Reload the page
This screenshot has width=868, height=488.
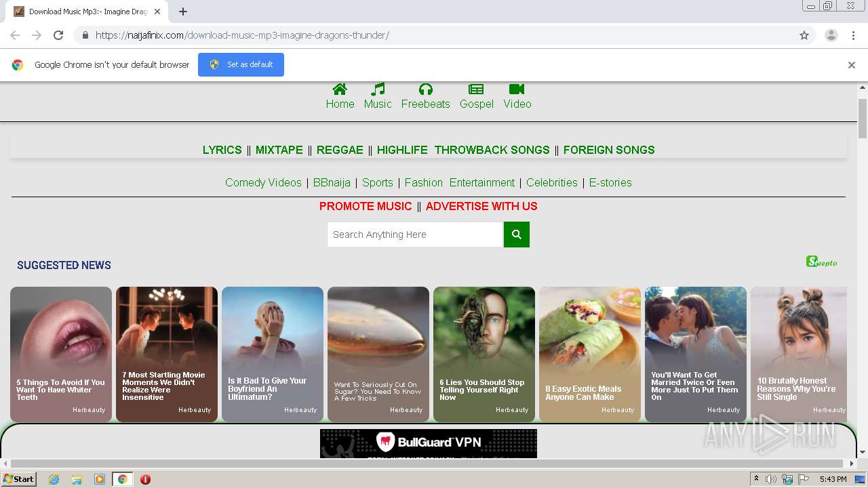point(58,35)
